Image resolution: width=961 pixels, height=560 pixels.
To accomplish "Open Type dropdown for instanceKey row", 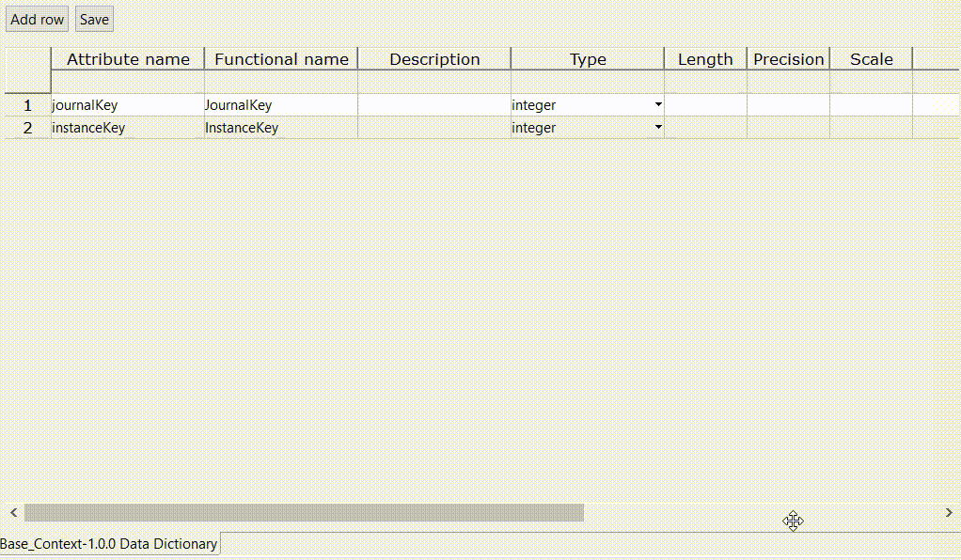I will (x=658, y=128).
